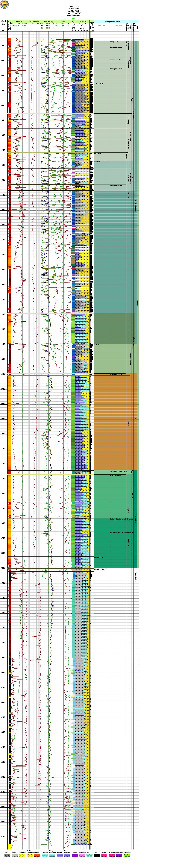This screenshot has height=868, width=176.
Task: Click the Arkose legend swatch
Action: pyautogui.click(x=37, y=855)
